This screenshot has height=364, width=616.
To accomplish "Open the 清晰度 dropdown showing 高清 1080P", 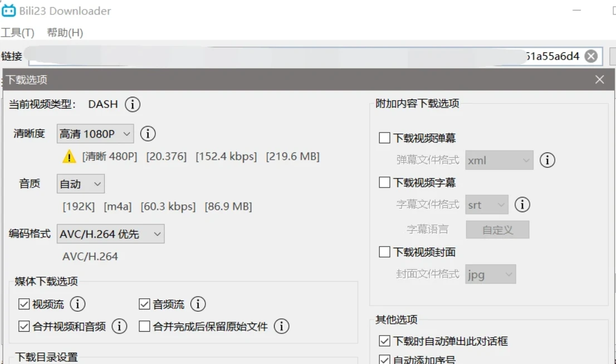I will [95, 134].
